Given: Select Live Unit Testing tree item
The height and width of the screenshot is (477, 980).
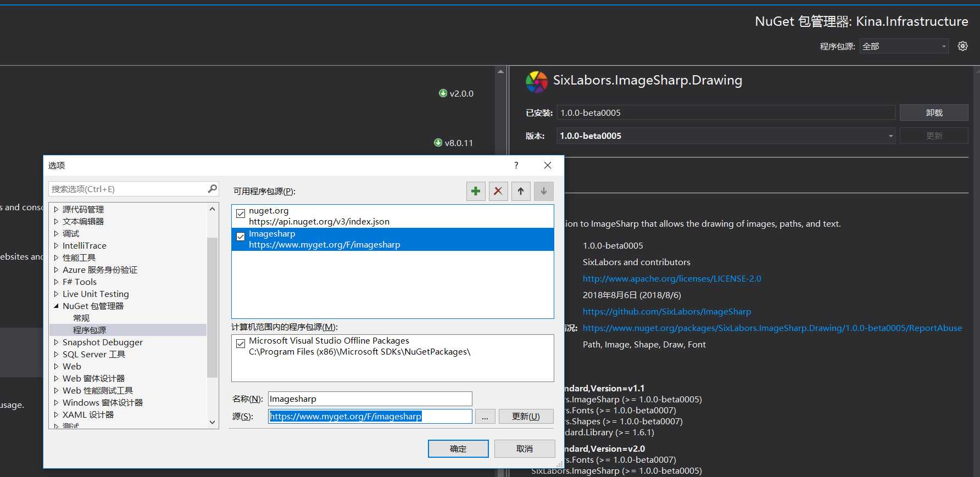Looking at the screenshot, I should (x=96, y=294).
